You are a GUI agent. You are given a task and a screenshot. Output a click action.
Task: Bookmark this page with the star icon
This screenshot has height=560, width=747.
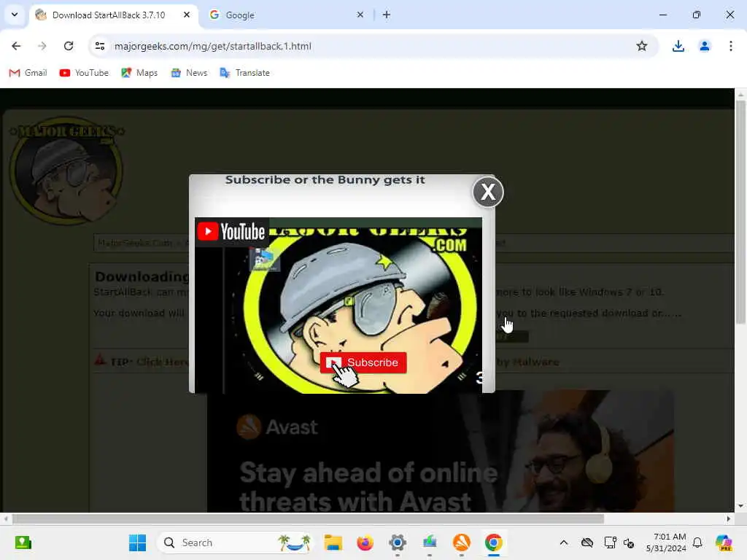point(642,46)
